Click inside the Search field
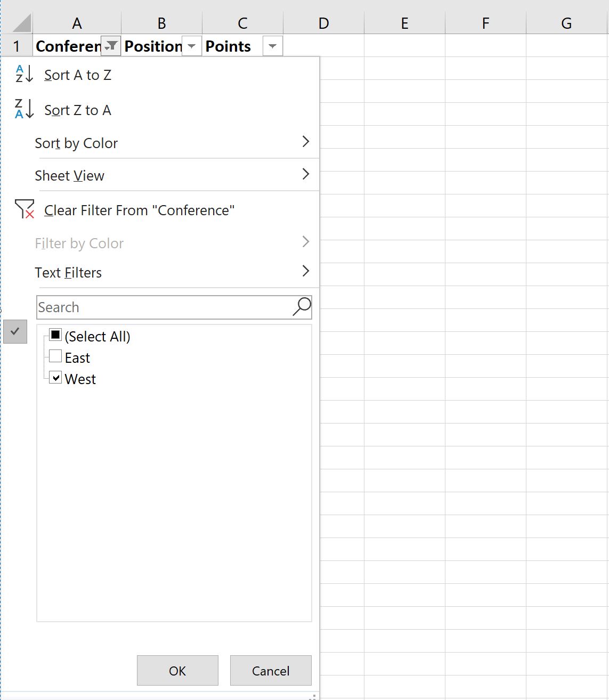 (x=164, y=307)
